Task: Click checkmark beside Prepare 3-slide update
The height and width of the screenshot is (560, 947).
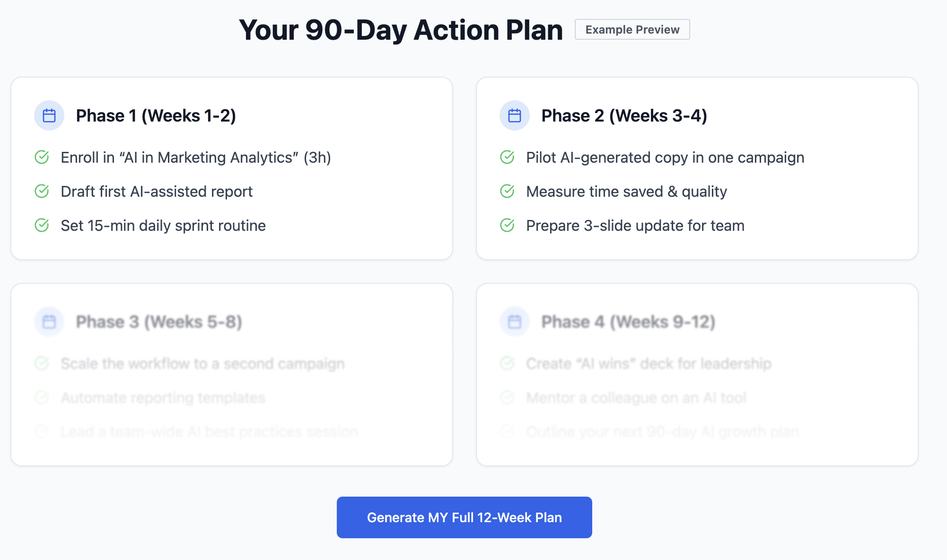Action: tap(508, 225)
